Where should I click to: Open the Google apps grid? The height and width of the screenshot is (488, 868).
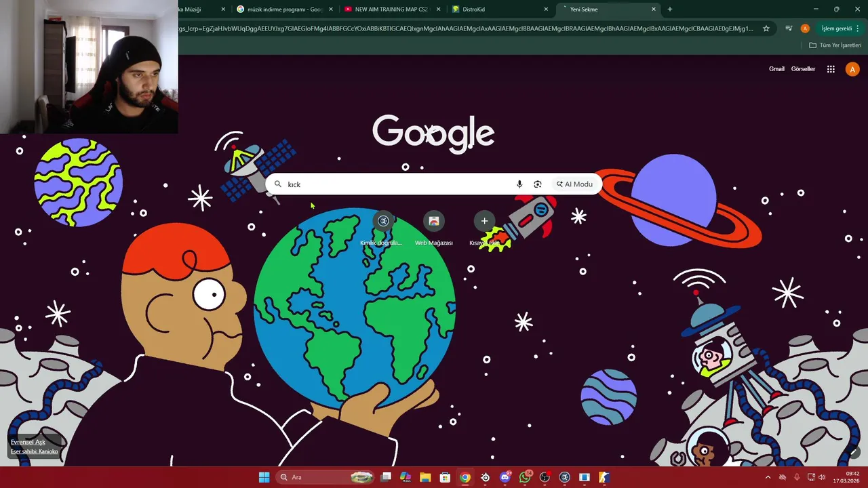coord(831,69)
